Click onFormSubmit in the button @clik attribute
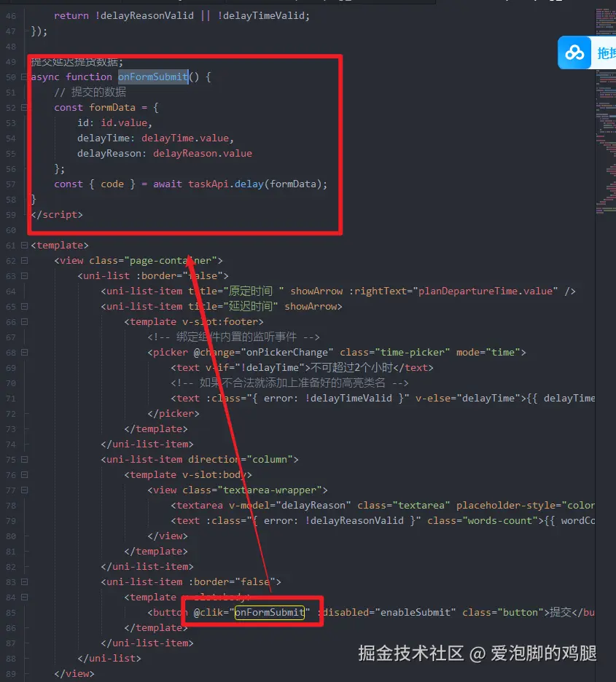Image resolution: width=616 pixels, height=682 pixels. point(269,612)
